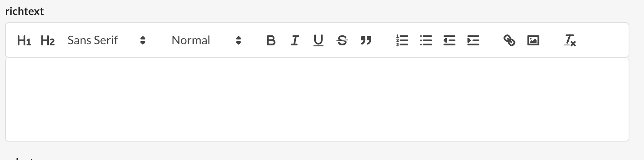The image size is (644, 160).
Task: Toggle italic formatting
Action: 295,40
